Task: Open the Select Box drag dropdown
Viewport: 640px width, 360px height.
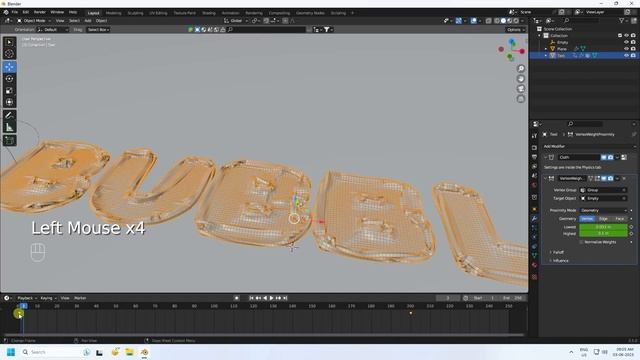Action: pyautogui.click(x=98, y=29)
